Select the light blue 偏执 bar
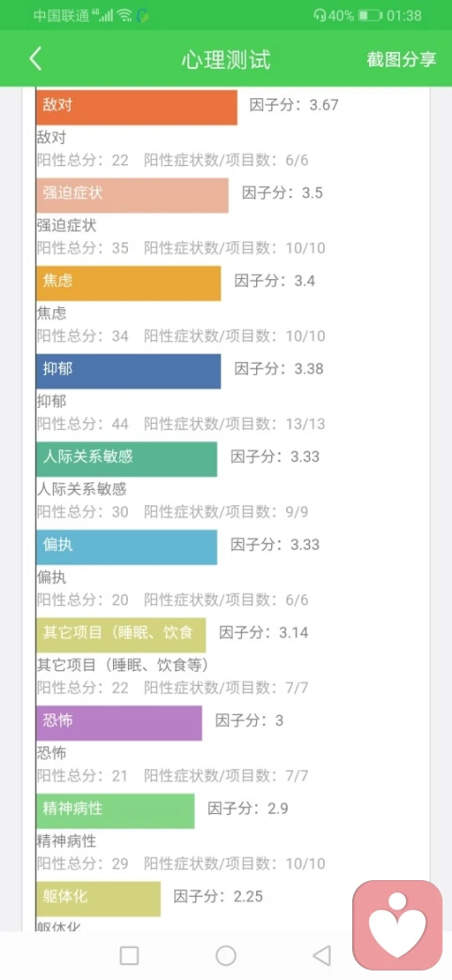 point(127,547)
